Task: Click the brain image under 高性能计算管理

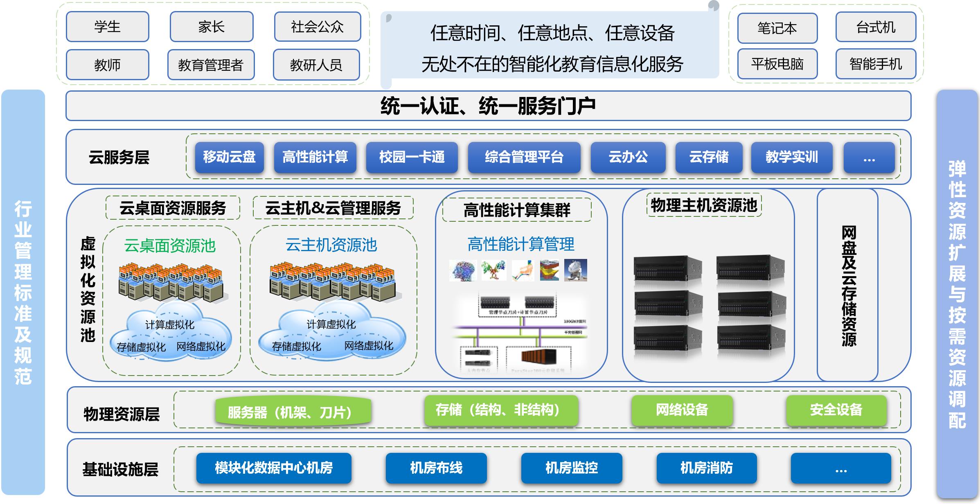Action: click(x=463, y=270)
